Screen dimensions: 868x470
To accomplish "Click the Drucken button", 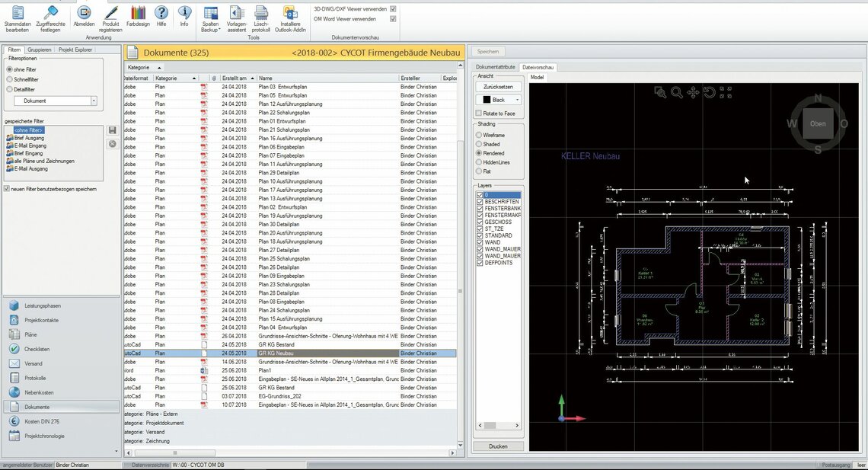I will tap(498, 446).
